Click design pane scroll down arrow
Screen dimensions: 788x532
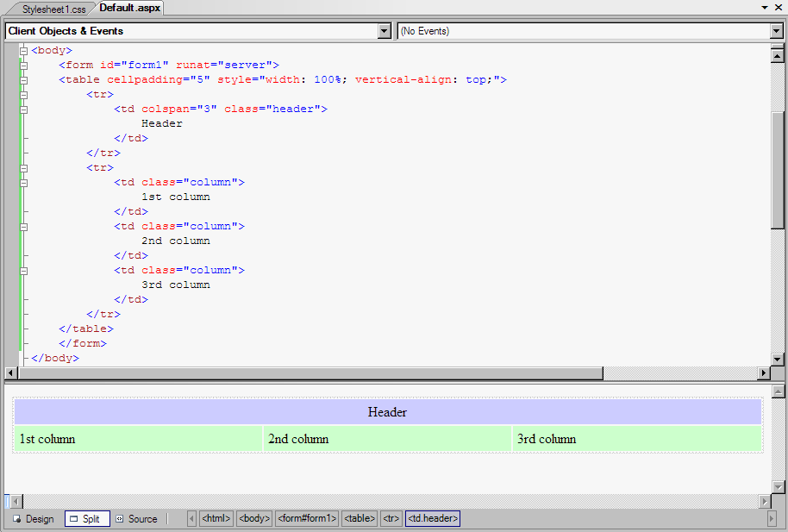(778, 487)
